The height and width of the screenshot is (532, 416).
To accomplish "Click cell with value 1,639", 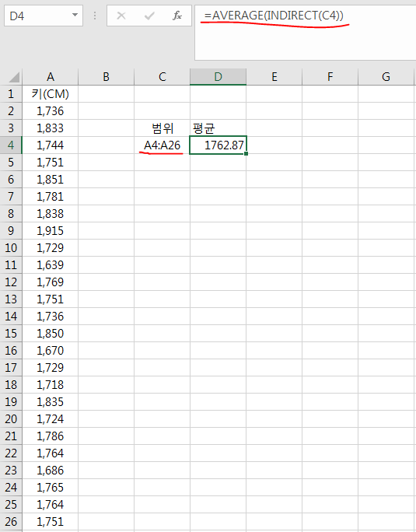I will click(51, 265).
